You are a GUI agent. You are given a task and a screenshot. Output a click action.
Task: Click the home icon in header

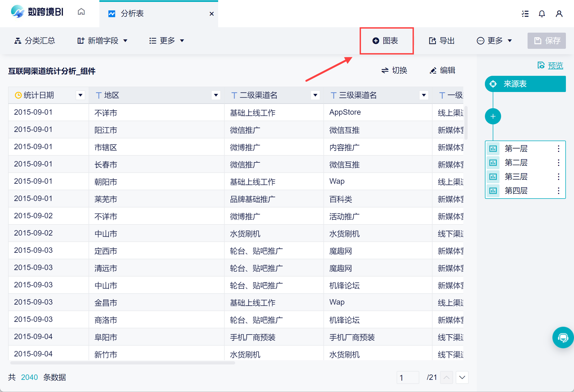click(81, 12)
